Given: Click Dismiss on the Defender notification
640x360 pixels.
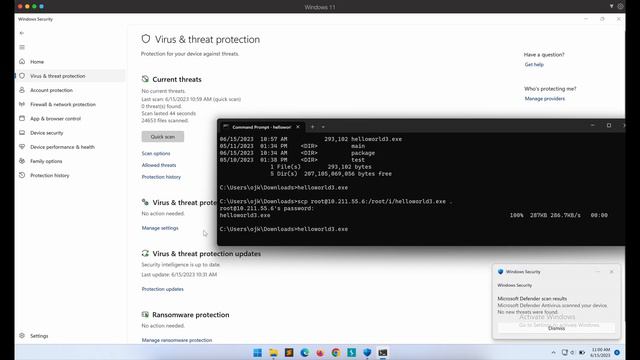Looking at the screenshot, I should (x=556, y=328).
